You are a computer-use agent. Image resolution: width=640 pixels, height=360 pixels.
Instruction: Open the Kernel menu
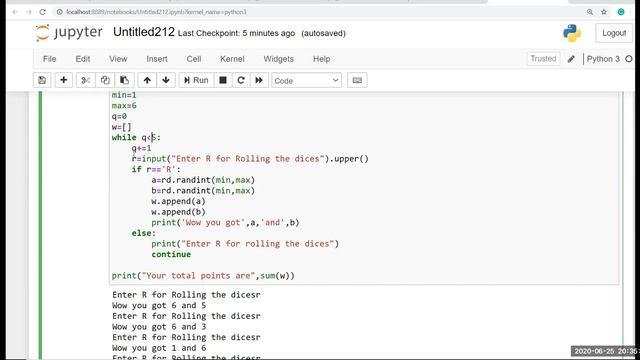232,59
